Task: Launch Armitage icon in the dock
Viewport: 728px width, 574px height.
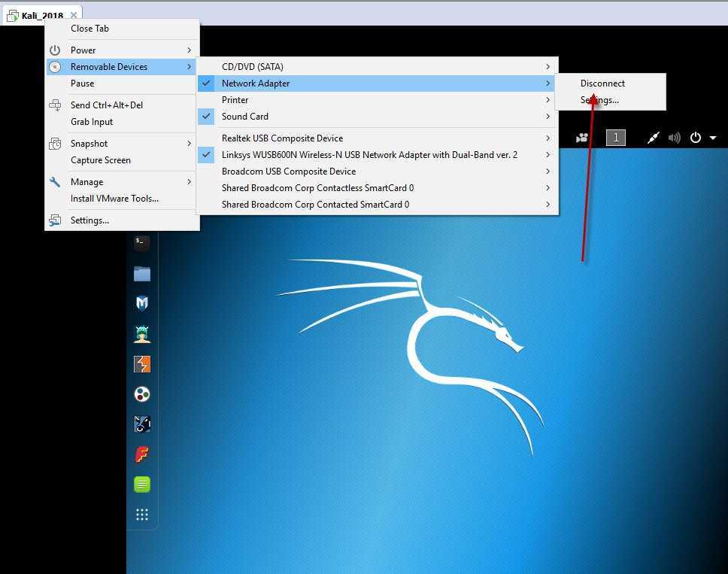Action: (x=141, y=334)
